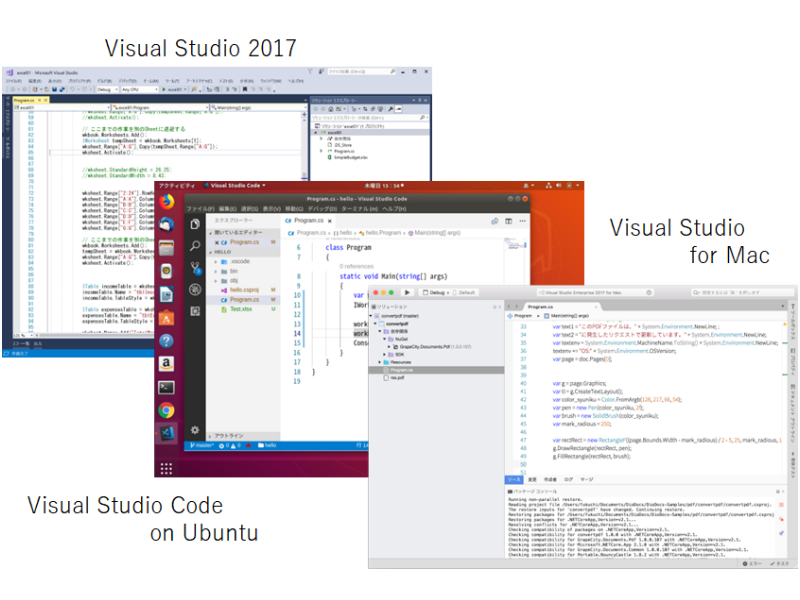
Task: Expand Resources folder in VS for Mac
Action: (380, 362)
